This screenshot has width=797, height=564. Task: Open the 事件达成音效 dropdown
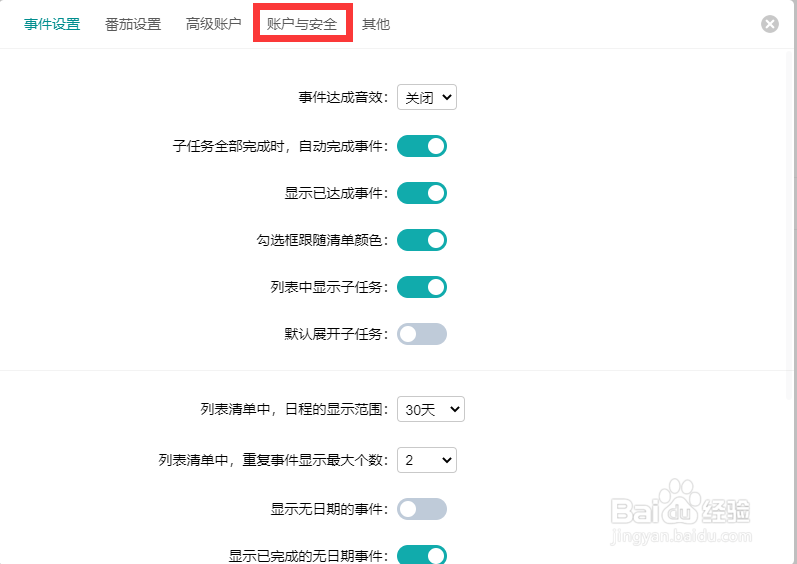click(x=426, y=97)
